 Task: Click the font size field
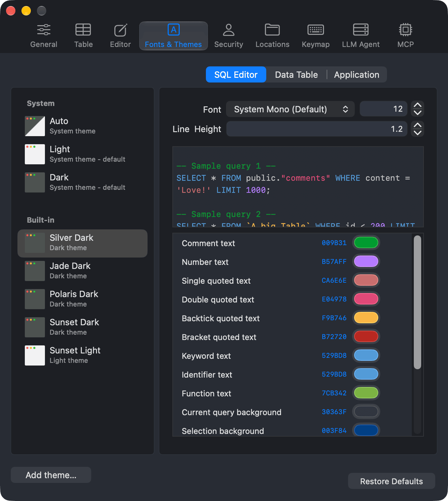384,109
